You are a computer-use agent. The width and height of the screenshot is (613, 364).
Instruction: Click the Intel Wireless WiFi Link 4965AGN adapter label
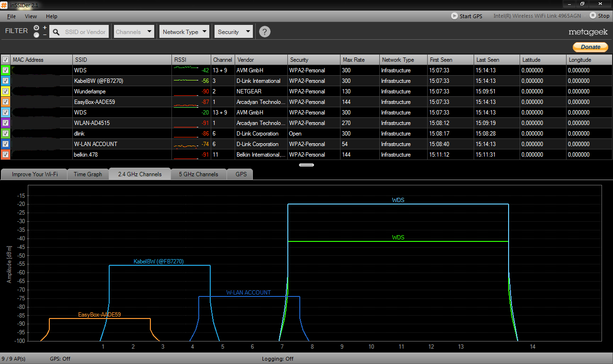click(x=537, y=16)
